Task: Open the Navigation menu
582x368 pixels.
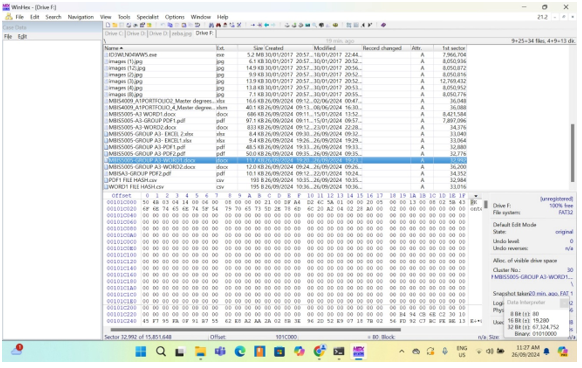Action: coord(81,17)
